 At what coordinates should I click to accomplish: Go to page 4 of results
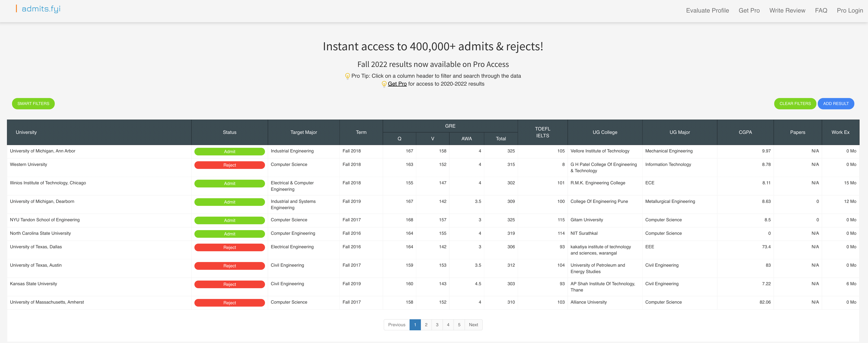[x=448, y=325]
